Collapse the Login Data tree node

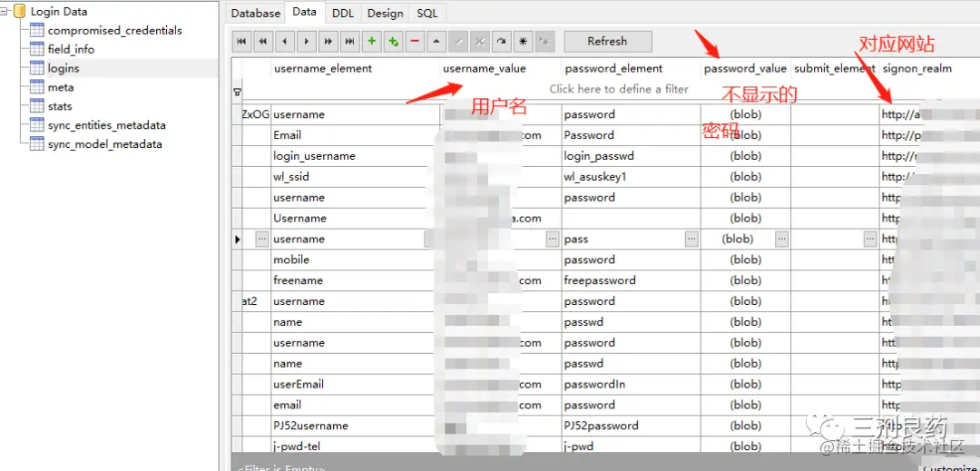pyautogui.click(x=5, y=11)
